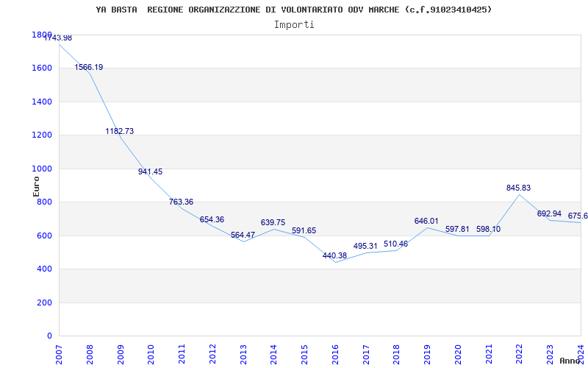
Task: Click the 2007 x-axis year label
Action: click(60, 354)
